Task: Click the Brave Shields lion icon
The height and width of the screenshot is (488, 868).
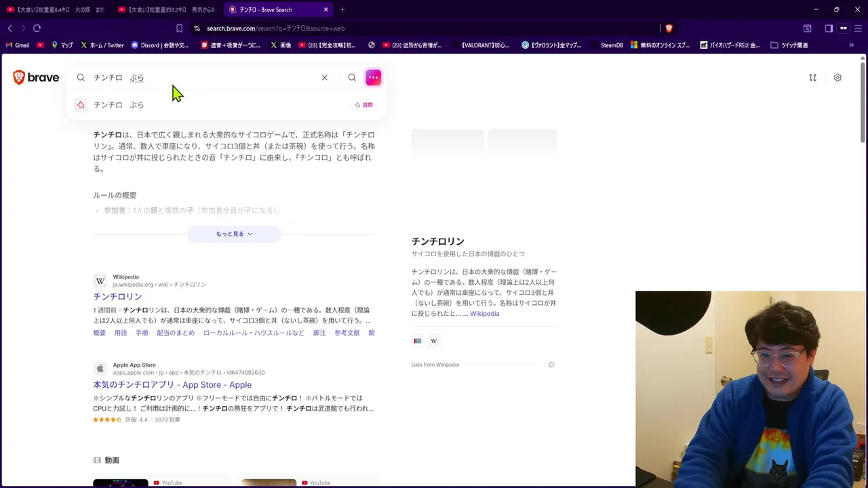Action: [669, 28]
